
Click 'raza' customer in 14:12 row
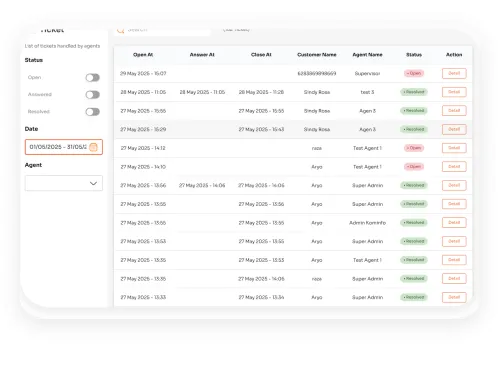click(x=317, y=148)
